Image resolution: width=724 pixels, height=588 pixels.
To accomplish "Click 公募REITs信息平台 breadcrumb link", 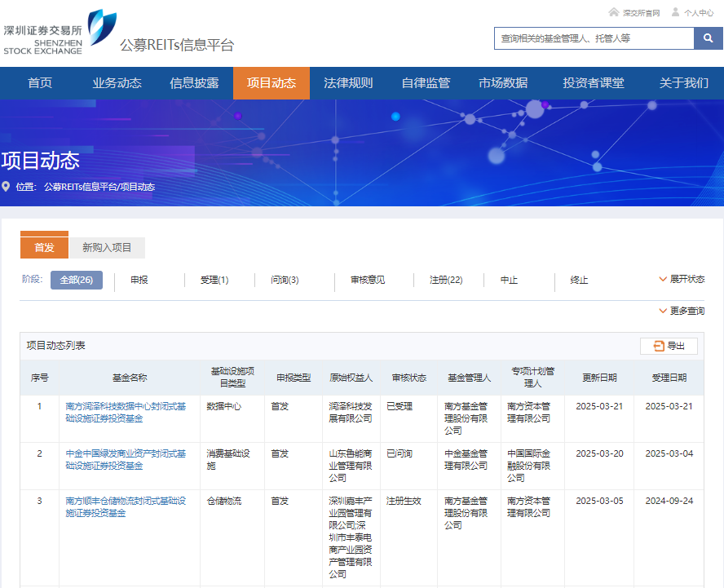I will click(x=80, y=187).
